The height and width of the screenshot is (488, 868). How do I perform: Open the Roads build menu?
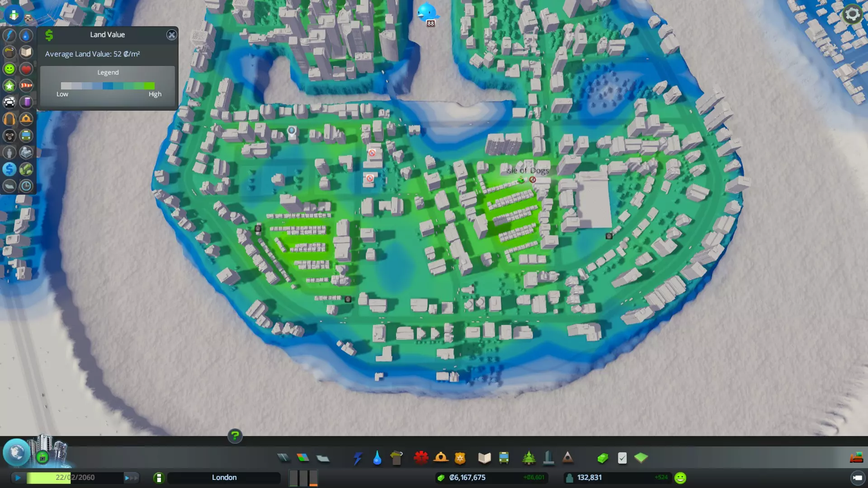283,458
